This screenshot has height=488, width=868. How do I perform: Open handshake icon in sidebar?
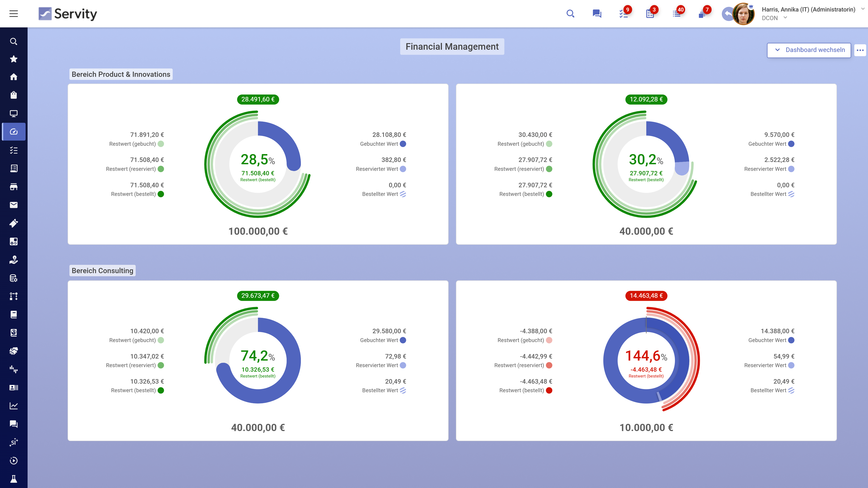(x=14, y=351)
